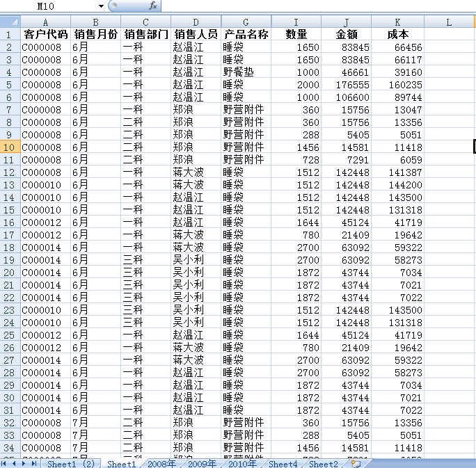
Task: Click the 客户代码 header cell
Action: [45, 34]
